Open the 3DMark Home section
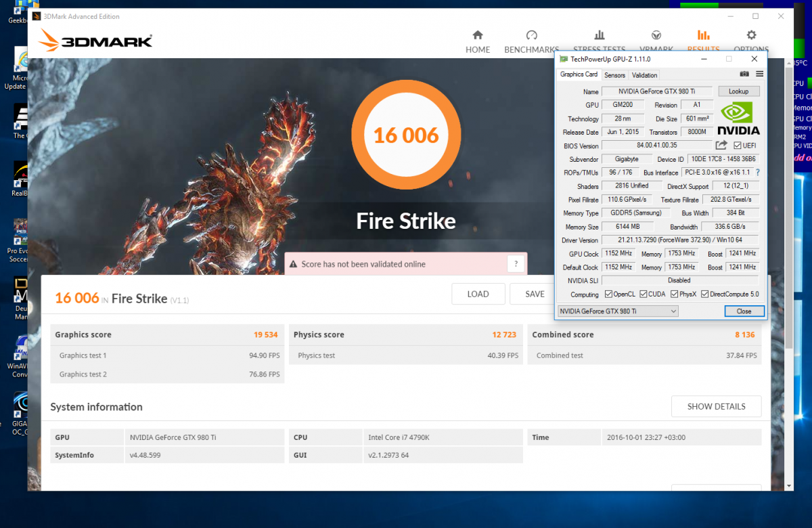 point(478,41)
